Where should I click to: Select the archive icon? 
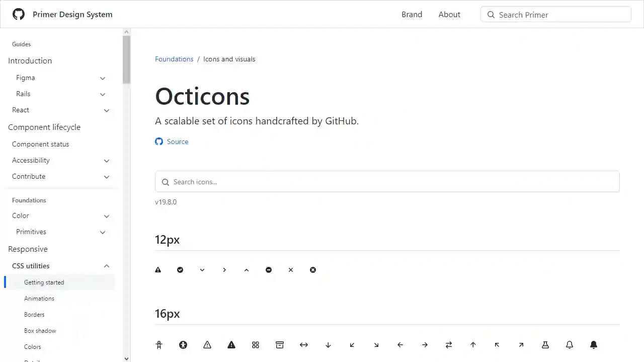point(280,345)
